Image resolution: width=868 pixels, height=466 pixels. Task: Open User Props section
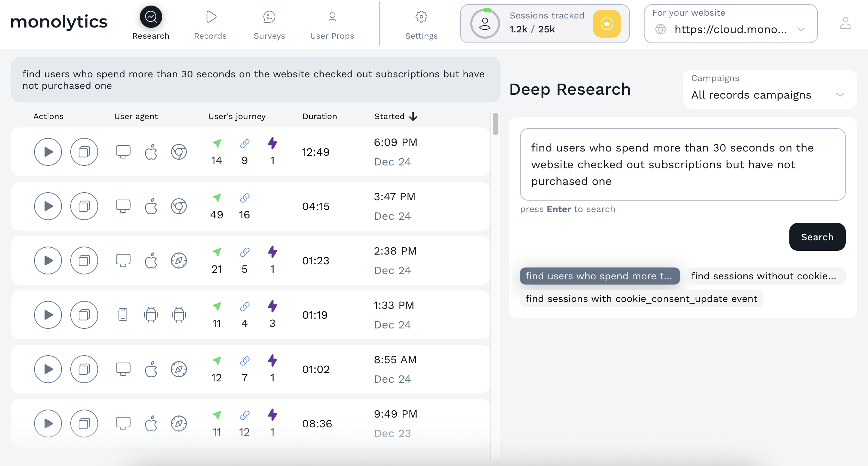(332, 24)
